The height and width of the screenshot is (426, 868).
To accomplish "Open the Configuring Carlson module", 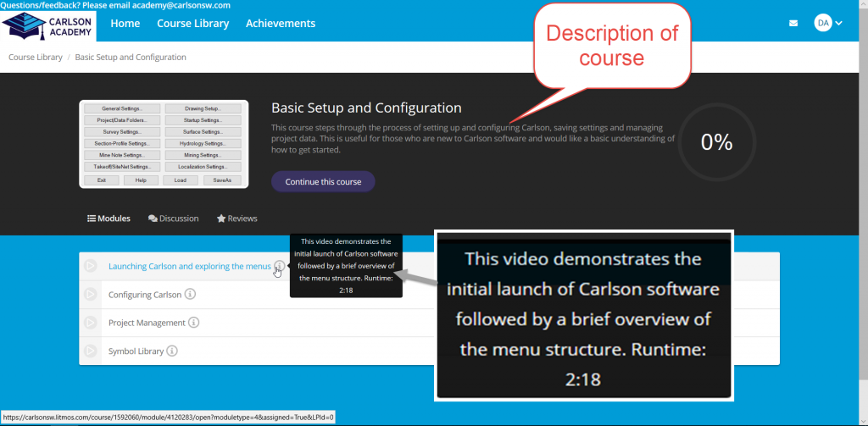I will pos(145,295).
